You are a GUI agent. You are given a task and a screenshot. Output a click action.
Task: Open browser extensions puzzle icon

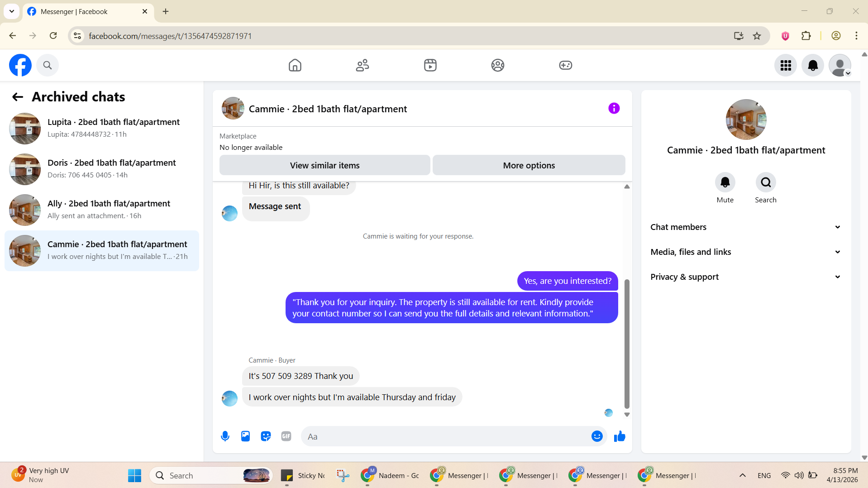tap(806, 36)
